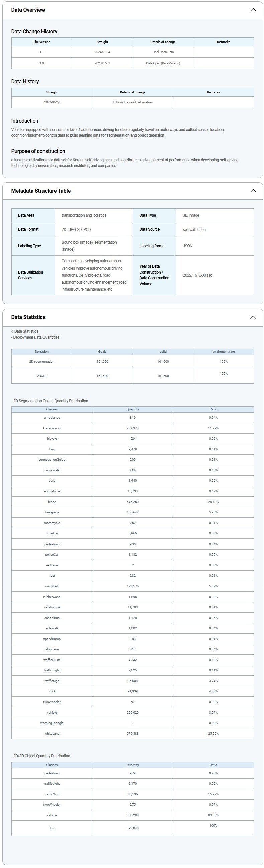The image size is (264, 868).
Task: Select the 2D segmentation row label
Action: pos(41,362)
